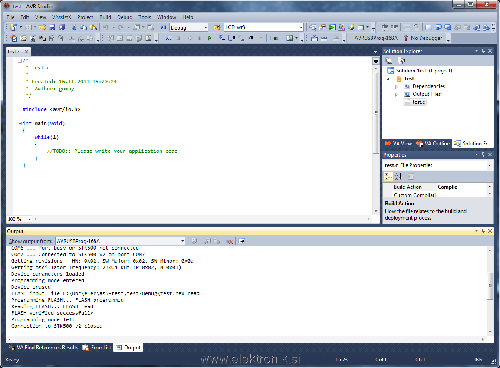Image resolution: width=500 pixels, height=368 pixels.
Task: Pin the Solution Explorer panel (auto hide)
Action: [483, 51]
